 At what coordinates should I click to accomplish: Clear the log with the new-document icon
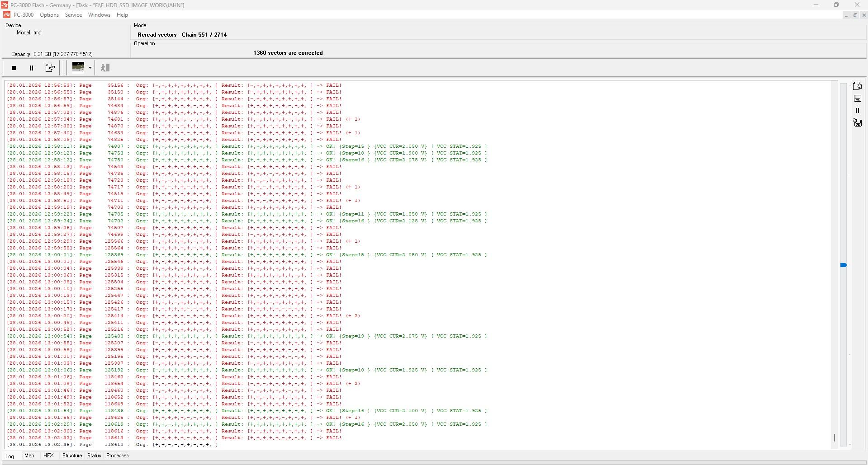pyautogui.click(x=857, y=86)
